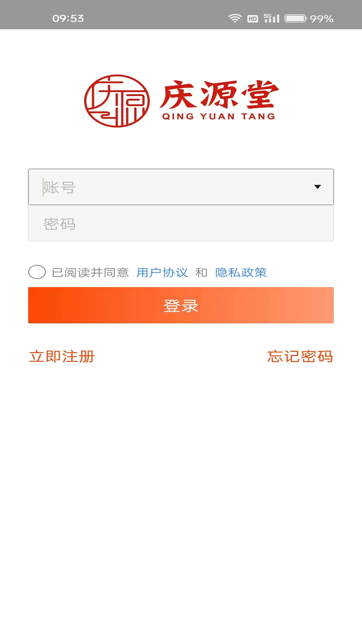This screenshot has width=362, height=644.
Task: Tap the HD icon in status bar
Action: (x=253, y=18)
